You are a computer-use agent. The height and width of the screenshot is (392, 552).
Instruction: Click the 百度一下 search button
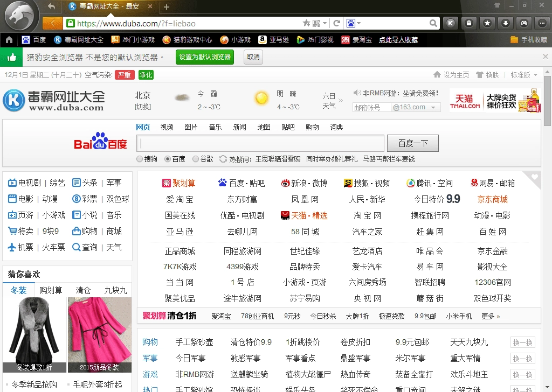(413, 143)
